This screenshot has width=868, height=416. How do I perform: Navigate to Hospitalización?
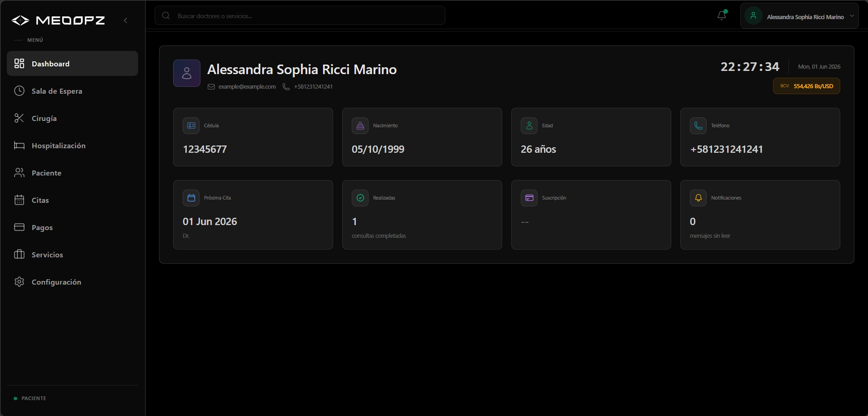point(72,145)
